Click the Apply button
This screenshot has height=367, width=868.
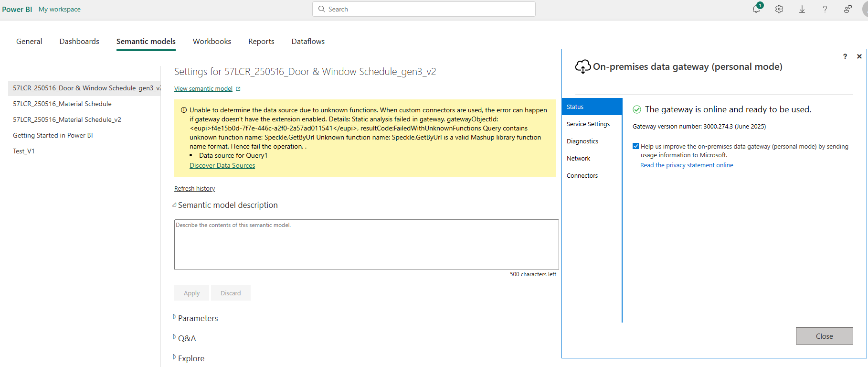[191, 293]
